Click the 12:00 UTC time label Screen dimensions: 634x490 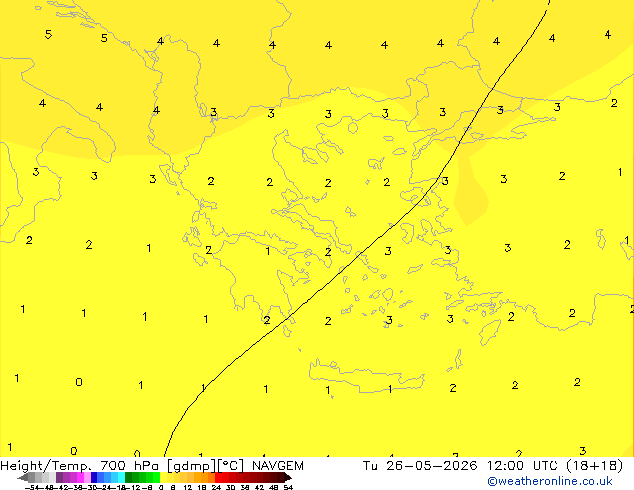point(524,466)
